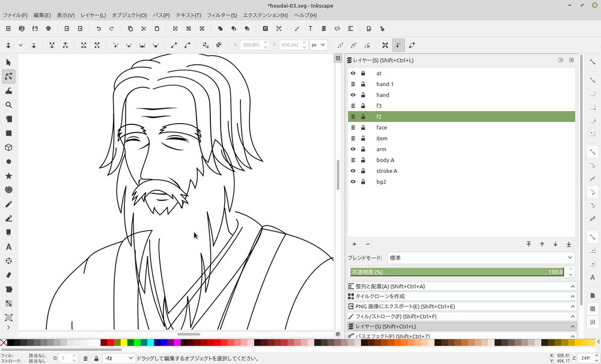Click the Print icon in toolbar
The width and height of the screenshot is (601, 364).
49,28
